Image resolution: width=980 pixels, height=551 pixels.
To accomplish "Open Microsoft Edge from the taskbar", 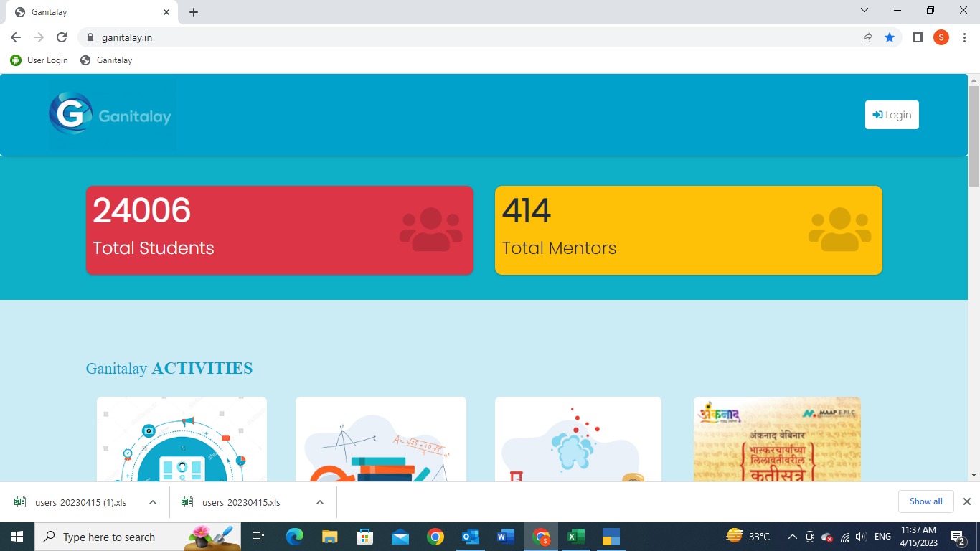I will click(294, 537).
